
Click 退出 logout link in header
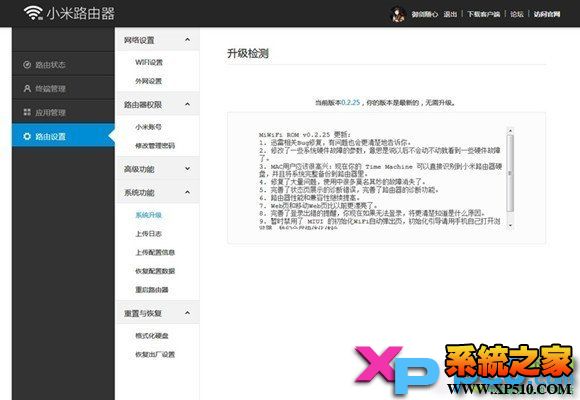pyautogui.click(x=450, y=14)
